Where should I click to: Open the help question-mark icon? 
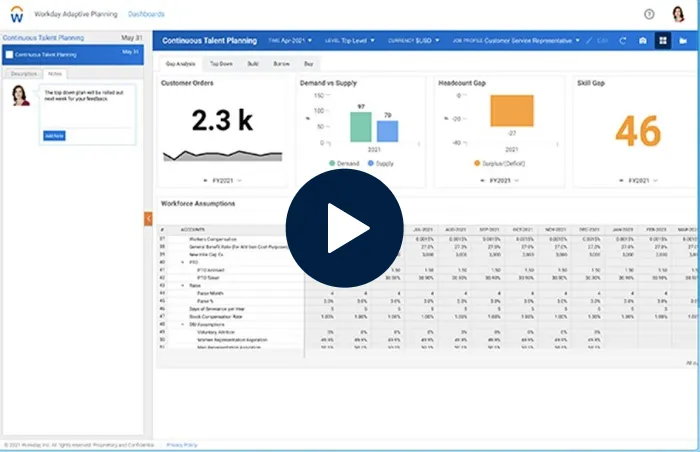(x=649, y=14)
